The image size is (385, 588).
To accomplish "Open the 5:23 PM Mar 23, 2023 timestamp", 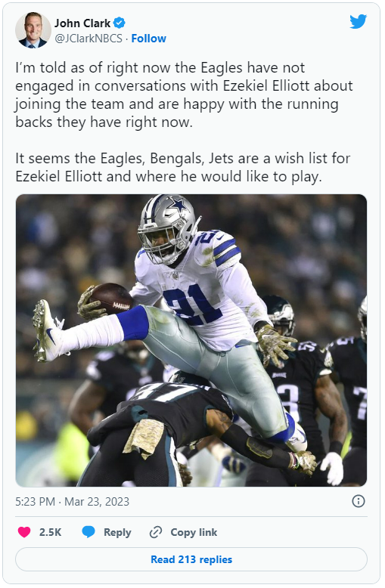I will click(73, 501).
